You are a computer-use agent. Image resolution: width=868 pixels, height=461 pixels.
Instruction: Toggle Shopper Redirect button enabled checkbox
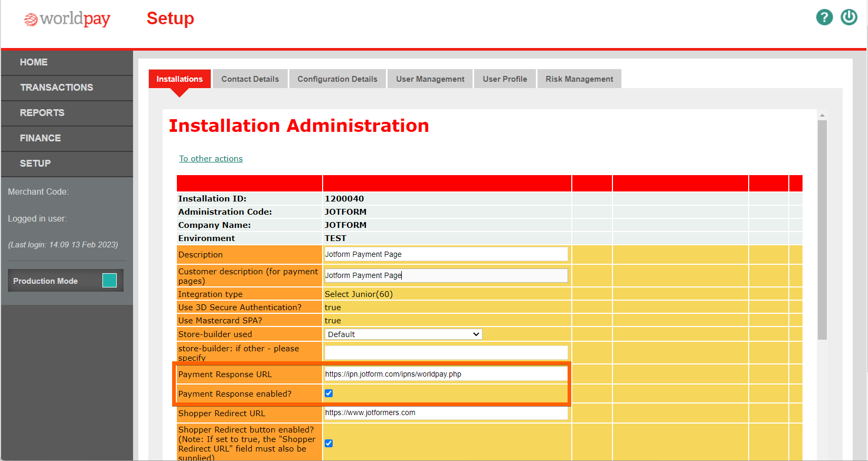click(329, 443)
